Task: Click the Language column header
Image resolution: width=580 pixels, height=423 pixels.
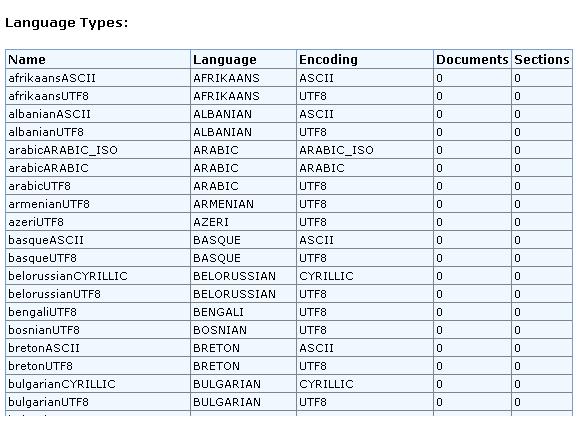Action: click(243, 60)
